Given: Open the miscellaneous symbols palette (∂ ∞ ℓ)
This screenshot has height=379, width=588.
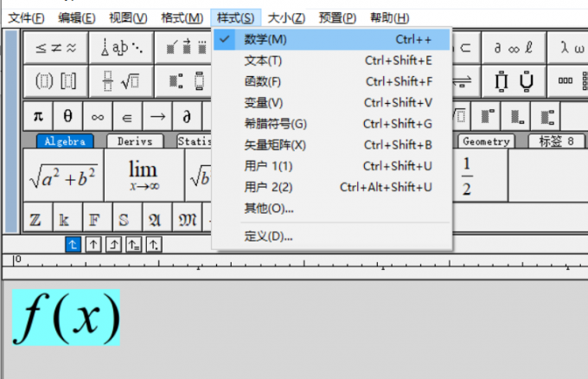Looking at the screenshot, I should tap(514, 48).
